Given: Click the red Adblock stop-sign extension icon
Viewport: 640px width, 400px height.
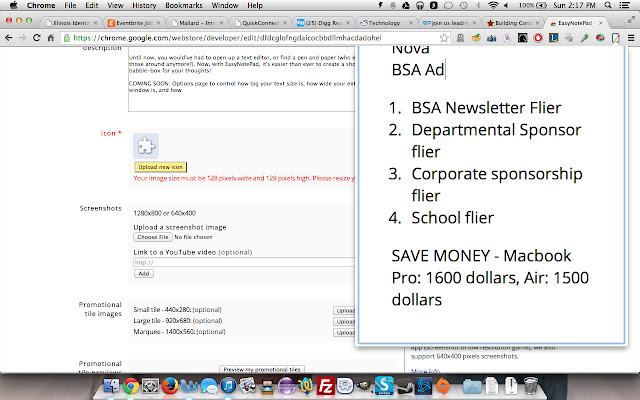Looking at the screenshot, I should coord(538,38).
